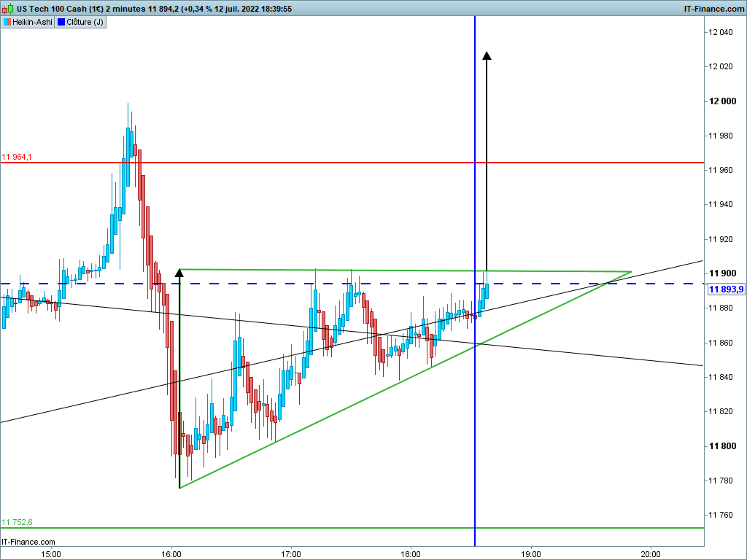The height and width of the screenshot is (560, 747).
Task: Click the 12 040 price axis label
Action: [x=720, y=32]
